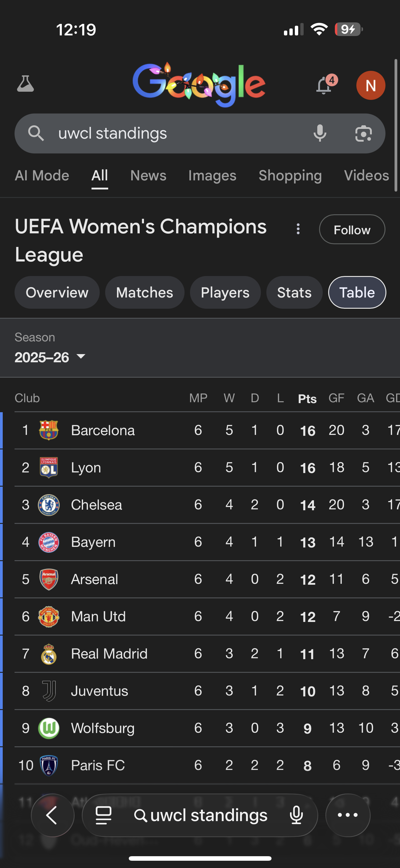Open browser tabs overview icon
Viewport: 400px width, 868px height.
click(x=103, y=815)
